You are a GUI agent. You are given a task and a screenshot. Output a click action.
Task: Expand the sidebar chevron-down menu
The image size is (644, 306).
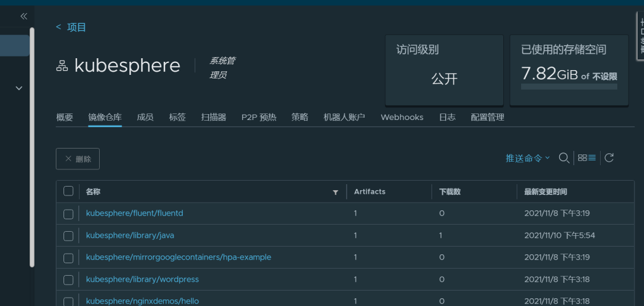[x=19, y=88]
